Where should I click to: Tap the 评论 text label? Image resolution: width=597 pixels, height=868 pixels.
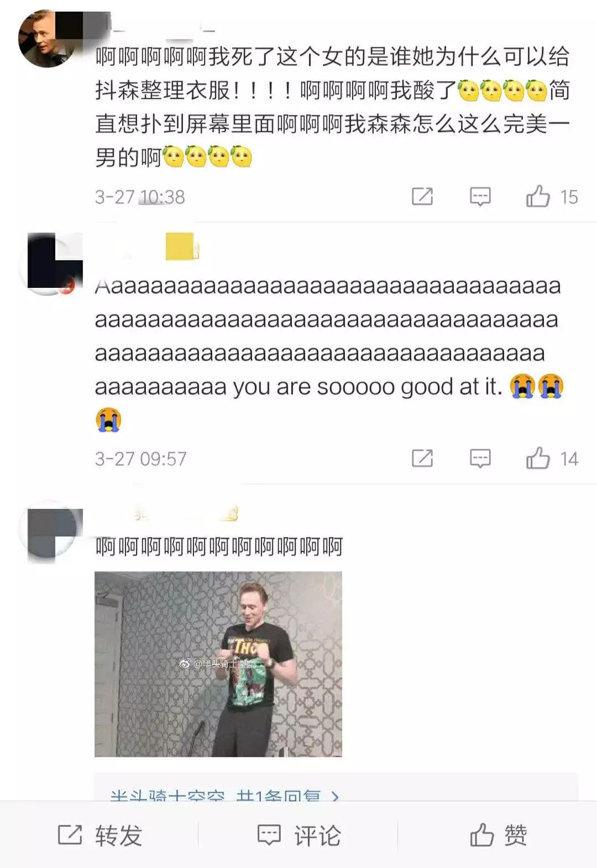(x=317, y=835)
